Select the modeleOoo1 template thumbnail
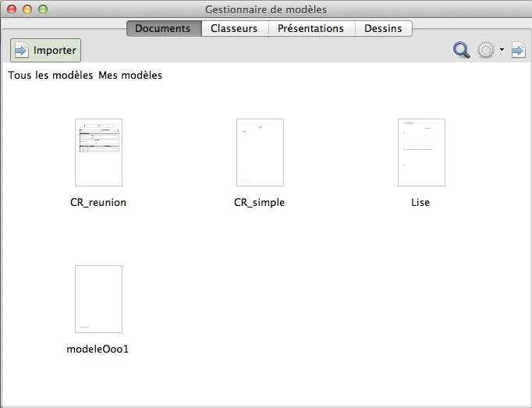 click(x=99, y=299)
